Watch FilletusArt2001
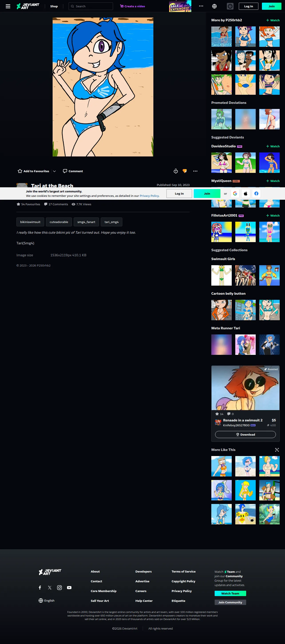 coord(273,215)
